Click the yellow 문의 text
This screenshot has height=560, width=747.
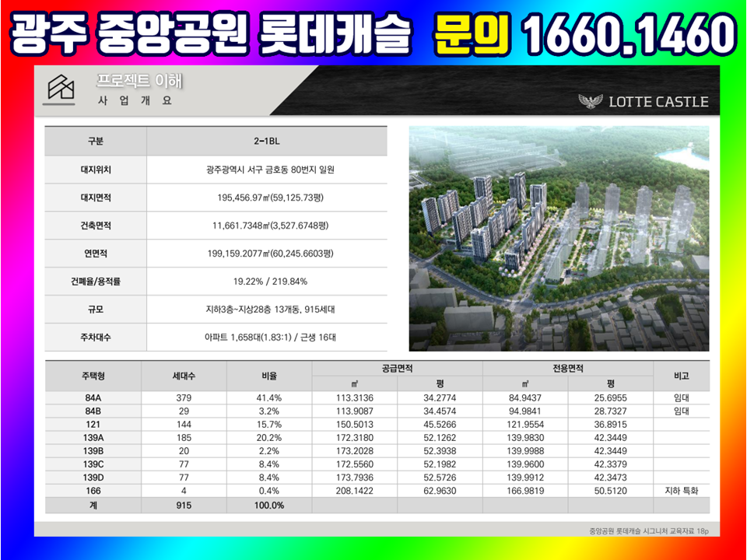(472, 34)
